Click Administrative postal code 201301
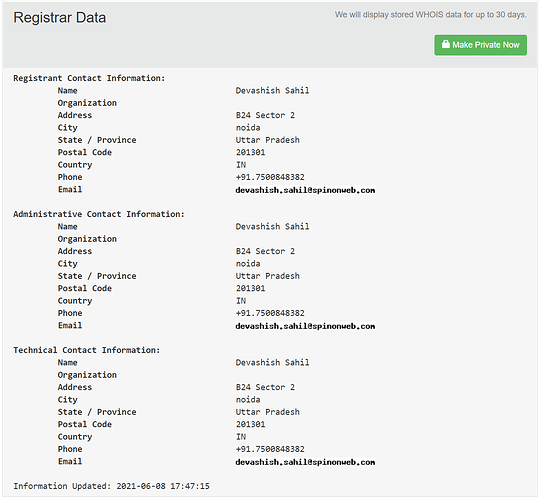 (x=250, y=288)
